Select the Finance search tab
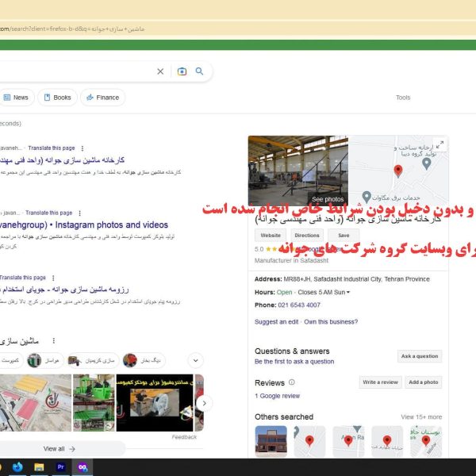Image resolution: width=476 pixels, height=476 pixels. [x=102, y=98]
